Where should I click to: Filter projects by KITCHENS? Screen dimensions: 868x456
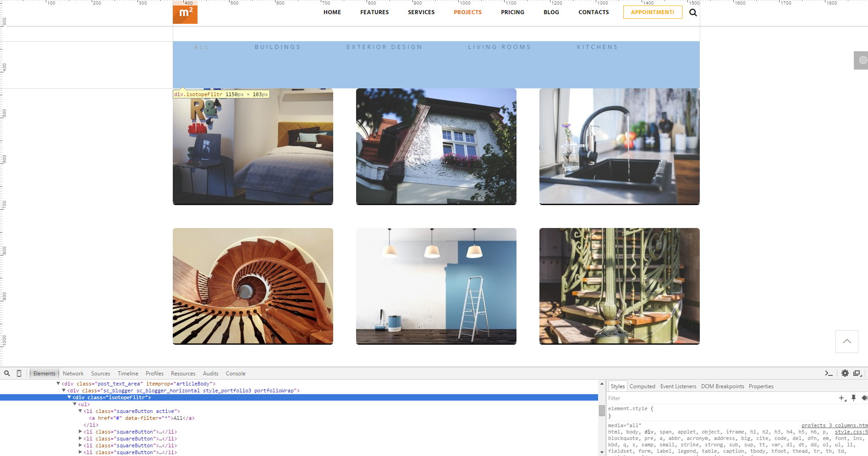597,47
